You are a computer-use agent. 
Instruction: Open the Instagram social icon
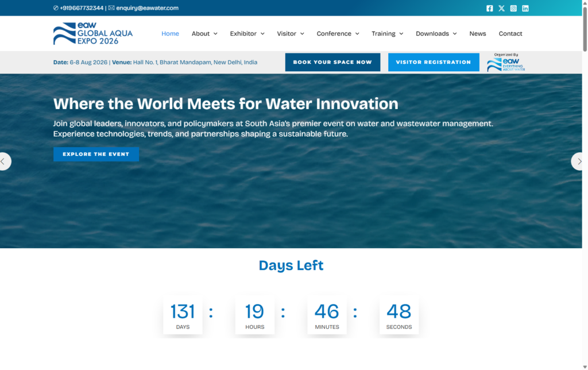point(513,8)
